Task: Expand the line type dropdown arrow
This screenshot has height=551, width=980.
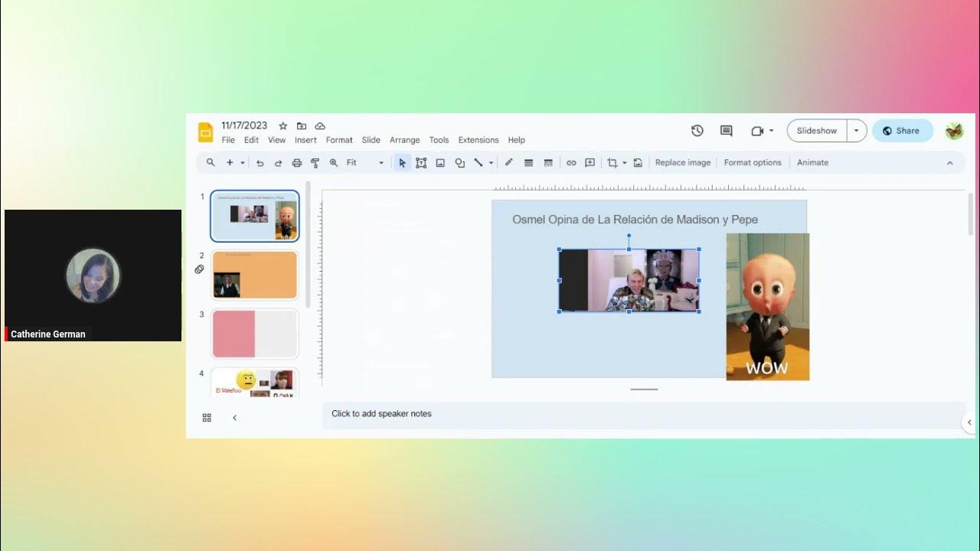Action: point(491,162)
